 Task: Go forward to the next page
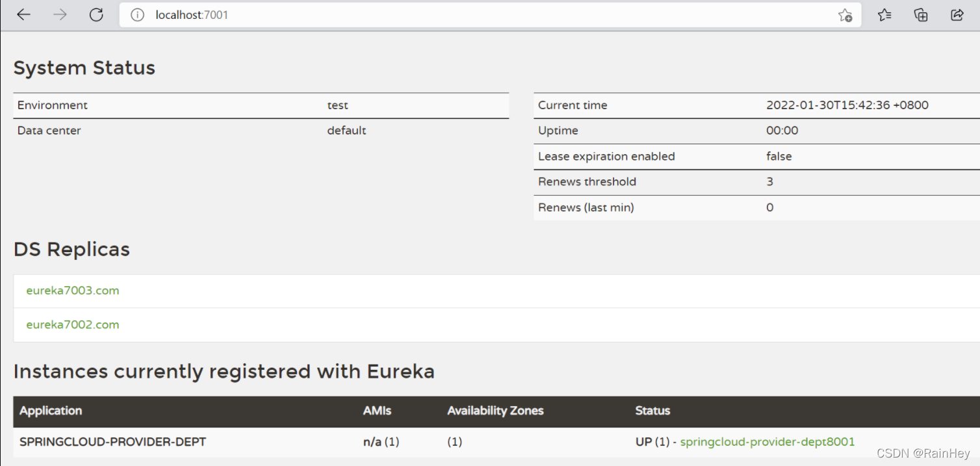point(60,15)
